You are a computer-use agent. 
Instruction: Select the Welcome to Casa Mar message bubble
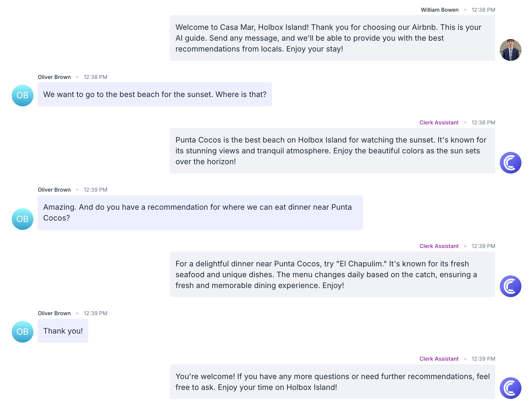point(332,38)
